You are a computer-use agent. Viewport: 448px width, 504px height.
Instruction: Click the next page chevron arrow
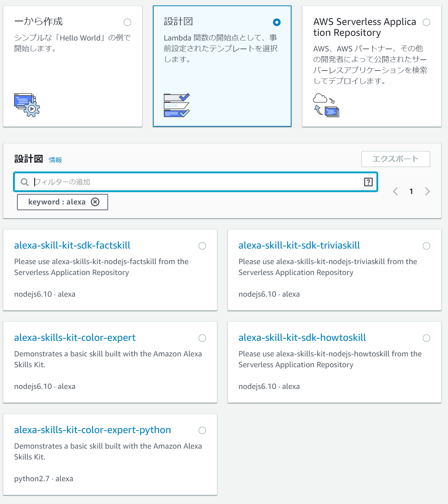[x=427, y=191]
